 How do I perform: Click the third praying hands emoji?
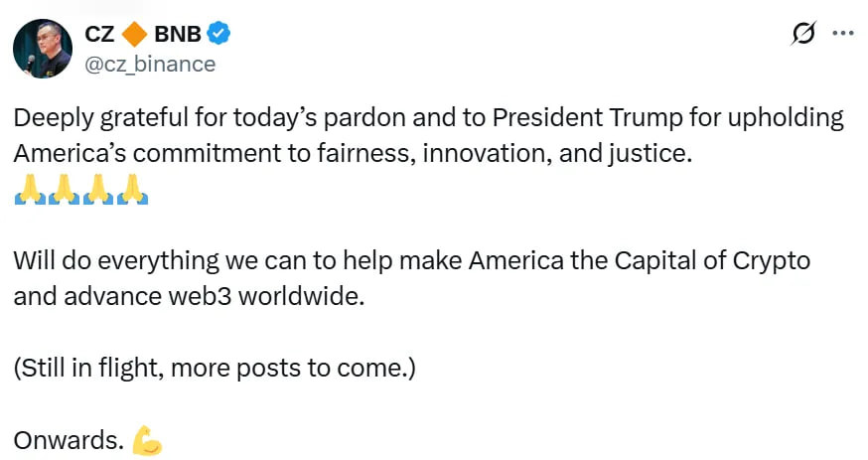pyautogui.click(x=98, y=189)
